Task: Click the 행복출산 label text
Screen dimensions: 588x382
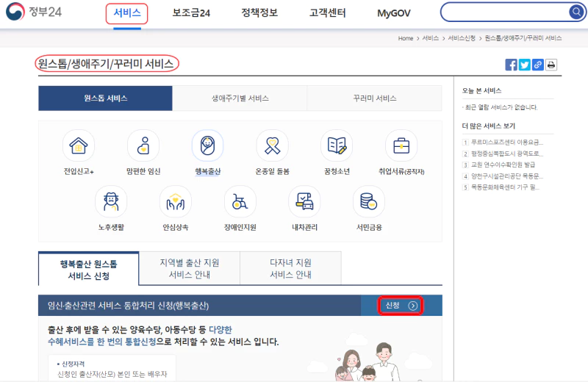Action: click(207, 171)
